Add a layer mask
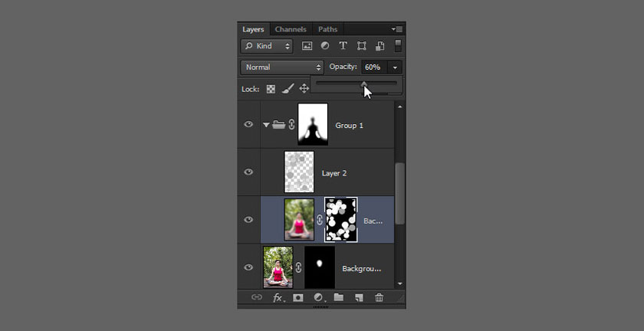Viewport: 644px width, 331px height. (298, 298)
